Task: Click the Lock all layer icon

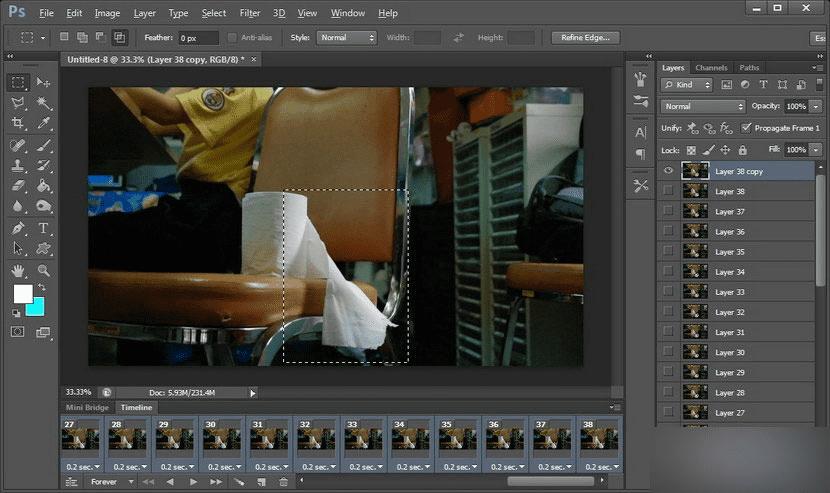Action: tap(742, 150)
